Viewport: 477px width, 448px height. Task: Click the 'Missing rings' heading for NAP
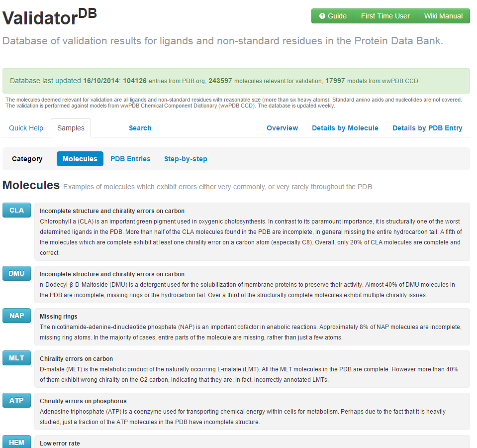pos(59,317)
